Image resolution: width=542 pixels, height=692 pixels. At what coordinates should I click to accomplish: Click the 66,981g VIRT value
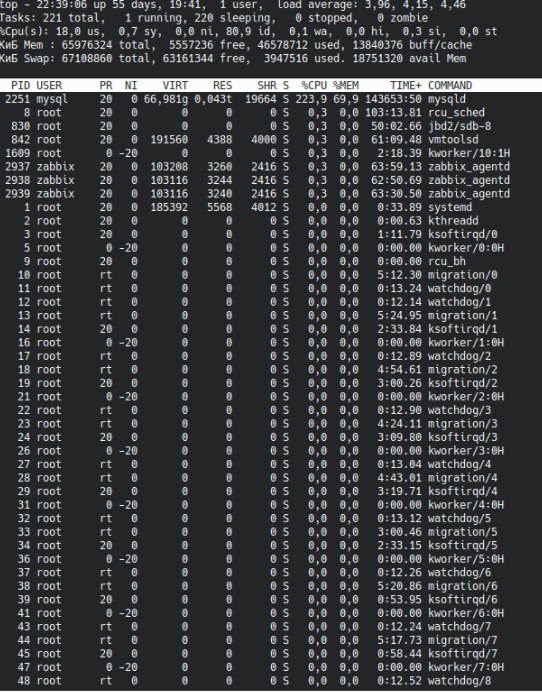click(x=166, y=99)
